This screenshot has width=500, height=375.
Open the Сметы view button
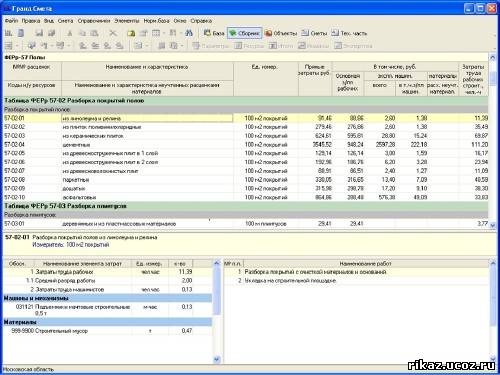pyautogui.click(x=314, y=33)
